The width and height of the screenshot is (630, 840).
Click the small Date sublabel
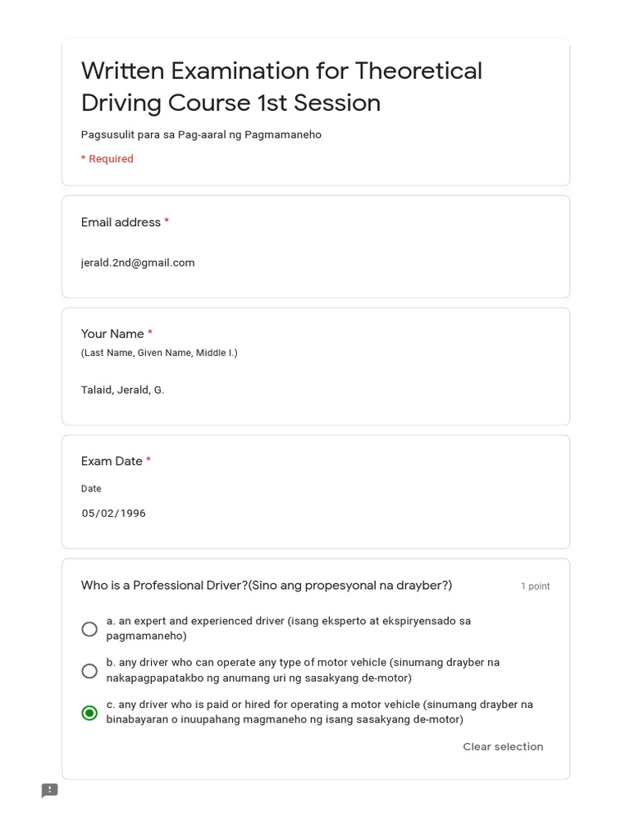coord(91,489)
